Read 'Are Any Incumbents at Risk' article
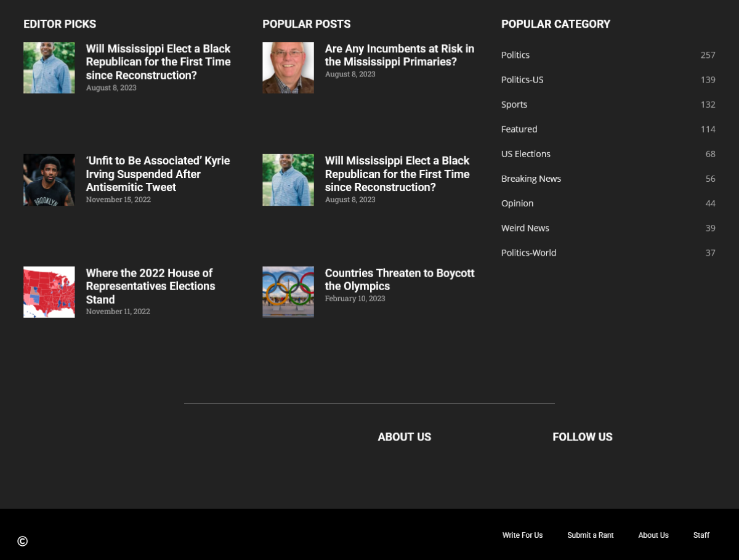 399,55
